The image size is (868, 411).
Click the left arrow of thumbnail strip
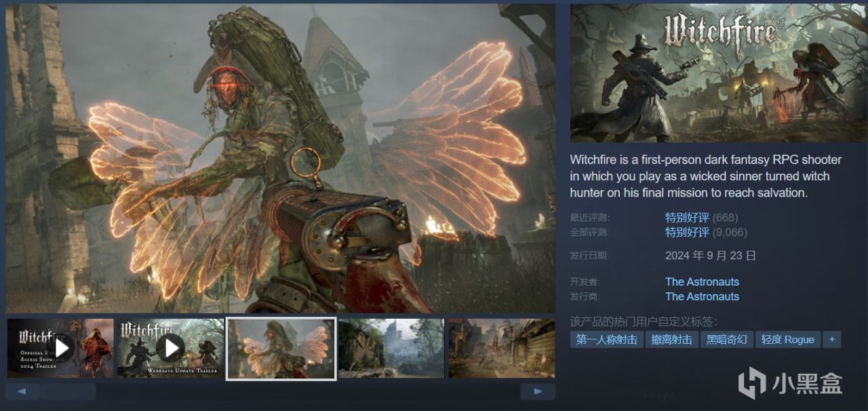click(22, 391)
